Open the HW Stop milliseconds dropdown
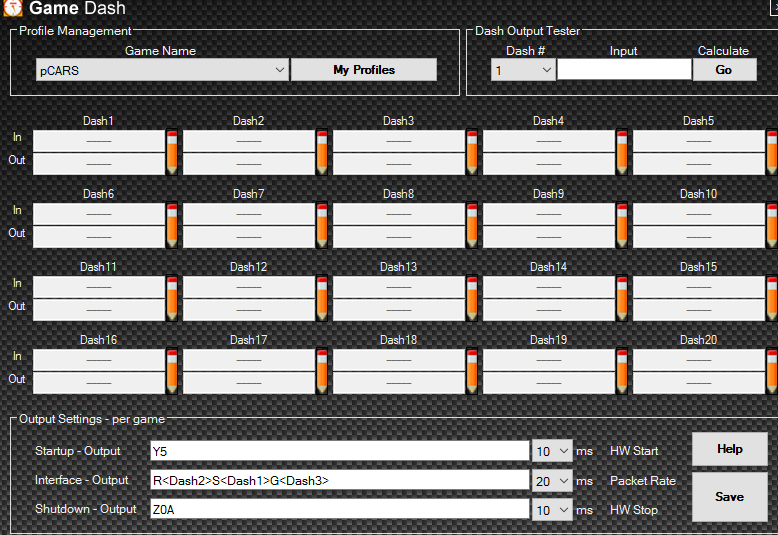The image size is (778, 535). [x=552, y=510]
